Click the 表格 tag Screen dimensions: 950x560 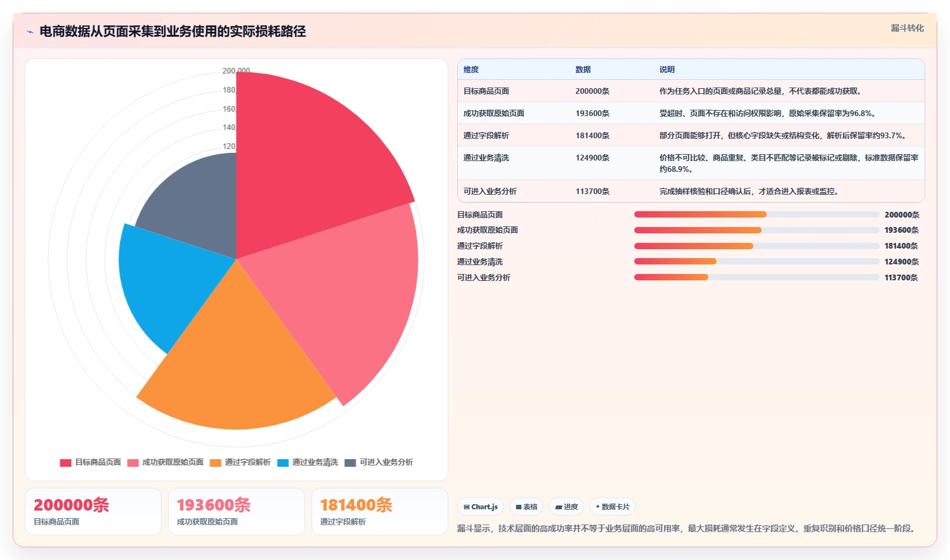pyautogui.click(x=526, y=507)
